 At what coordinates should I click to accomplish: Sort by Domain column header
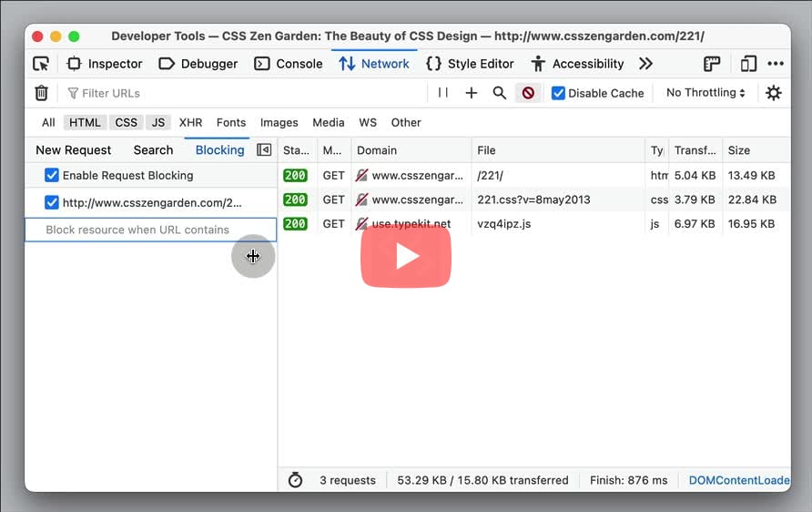coord(411,150)
